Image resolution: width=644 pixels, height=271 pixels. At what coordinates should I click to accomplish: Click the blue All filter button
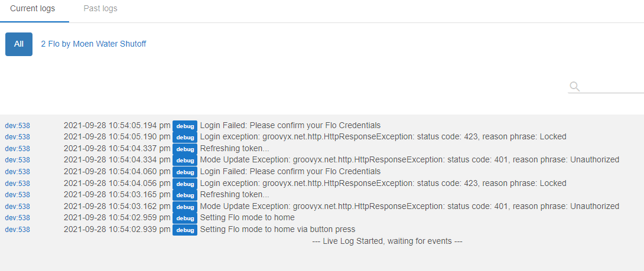tap(19, 44)
